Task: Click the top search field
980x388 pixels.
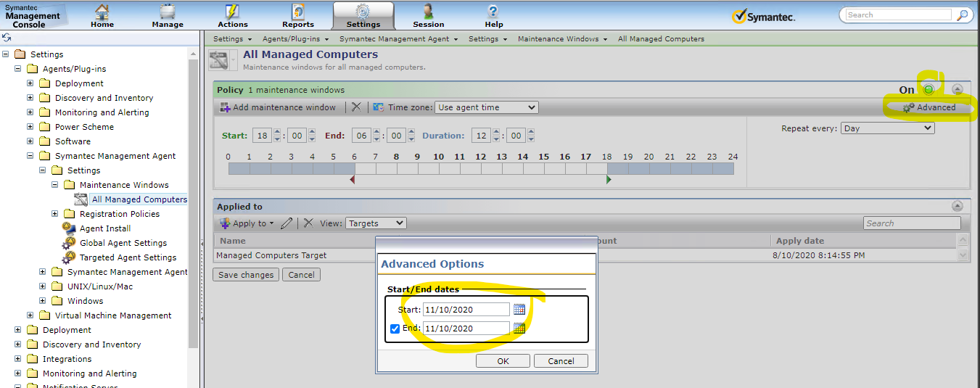Action: tap(898, 15)
